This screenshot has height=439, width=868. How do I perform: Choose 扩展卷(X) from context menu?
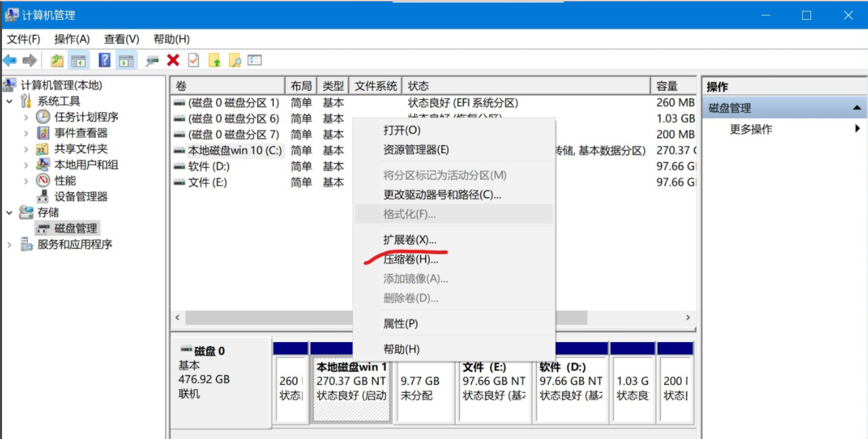click(409, 240)
